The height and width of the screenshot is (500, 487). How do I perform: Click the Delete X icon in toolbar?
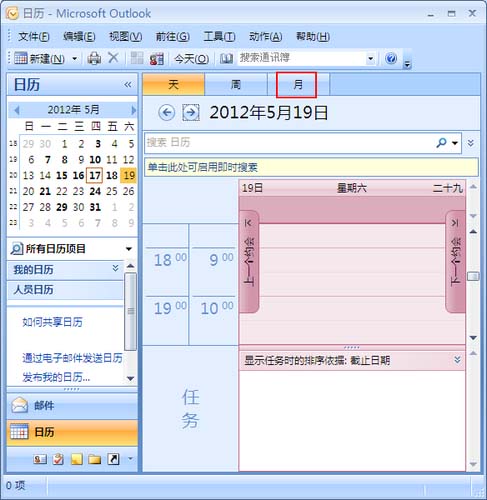[x=113, y=58]
